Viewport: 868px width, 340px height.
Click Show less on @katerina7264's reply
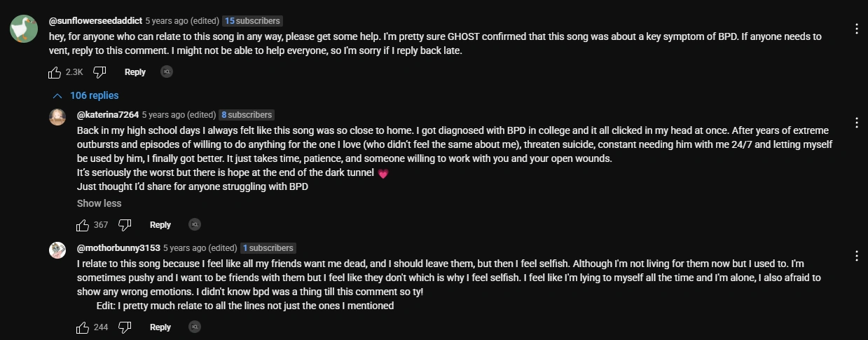point(99,203)
